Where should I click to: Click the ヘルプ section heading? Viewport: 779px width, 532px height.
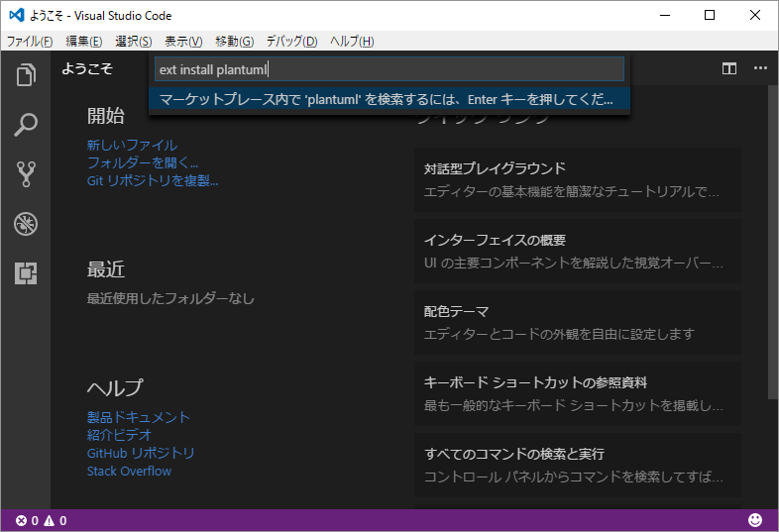click(x=115, y=388)
